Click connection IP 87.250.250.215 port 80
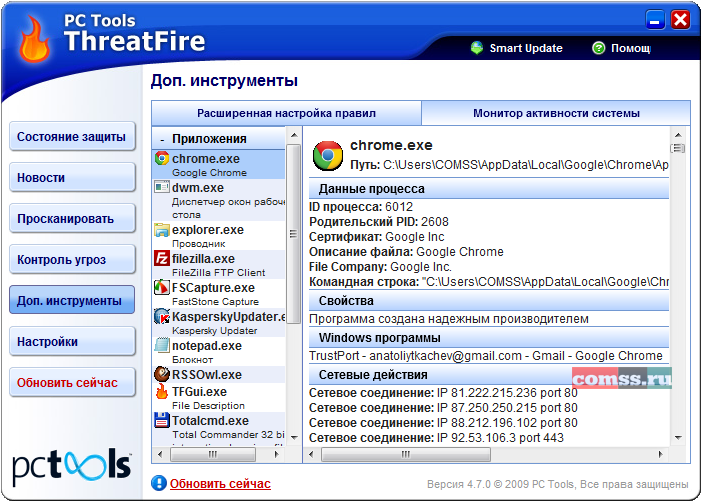702x502 pixels. (x=443, y=408)
